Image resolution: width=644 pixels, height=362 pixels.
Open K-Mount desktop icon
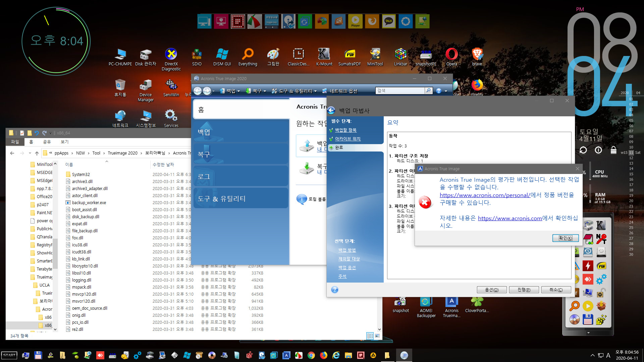tap(324, 57)
